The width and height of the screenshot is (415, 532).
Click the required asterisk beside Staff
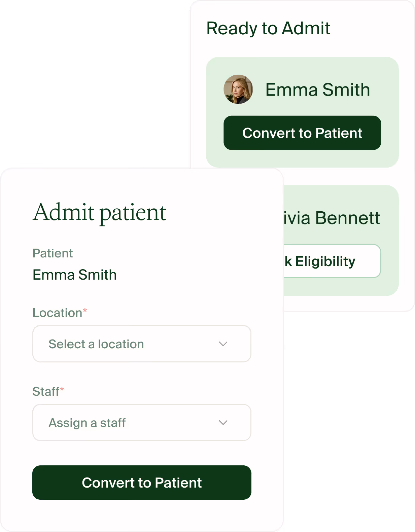click(x=62, y=390)
